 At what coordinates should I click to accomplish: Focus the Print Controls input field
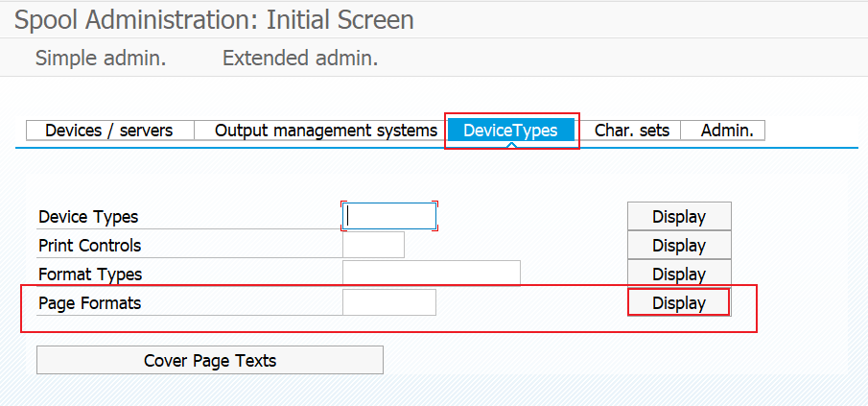tap(373, 245)
